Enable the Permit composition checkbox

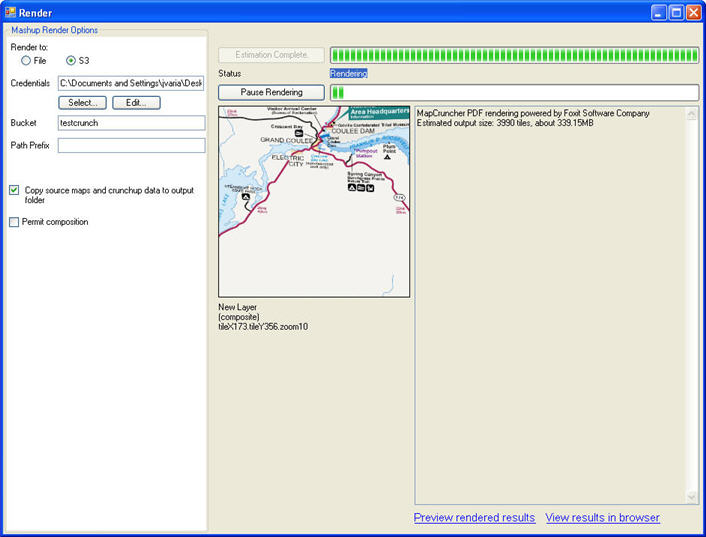[14, 222]
